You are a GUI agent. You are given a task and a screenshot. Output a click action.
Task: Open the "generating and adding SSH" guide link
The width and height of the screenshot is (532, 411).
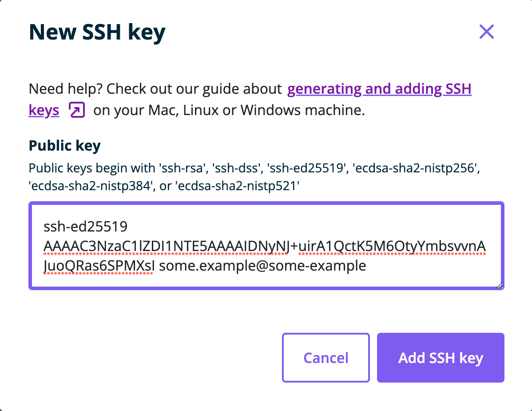click(x=379, y=89)
